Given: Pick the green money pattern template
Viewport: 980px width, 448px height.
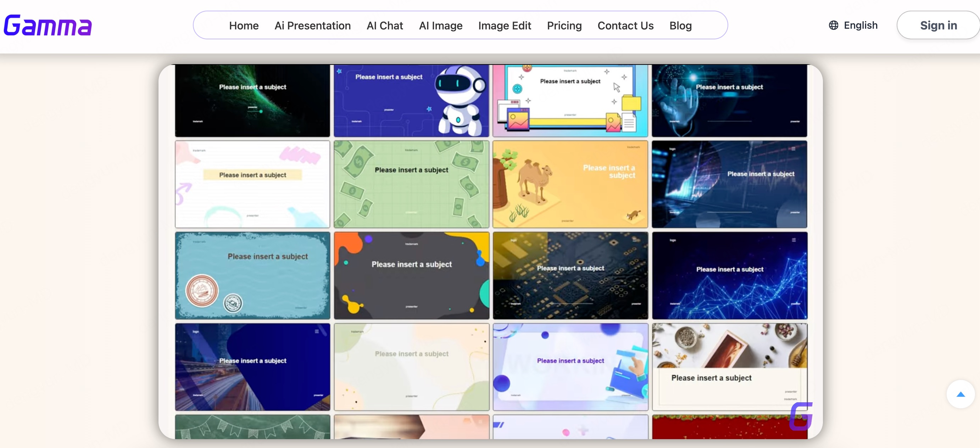Looking at the screenshot, I should point(411,184).
